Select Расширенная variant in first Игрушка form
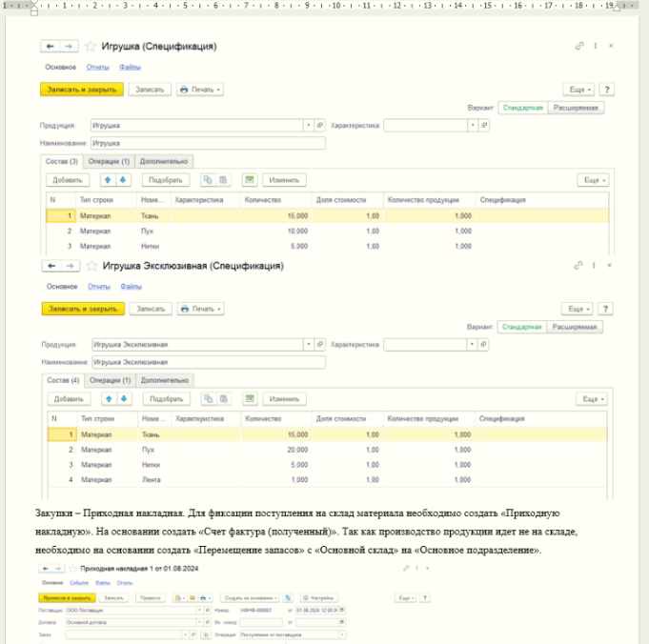This screenshot has width=649, height=644. (x=578, y=108)
